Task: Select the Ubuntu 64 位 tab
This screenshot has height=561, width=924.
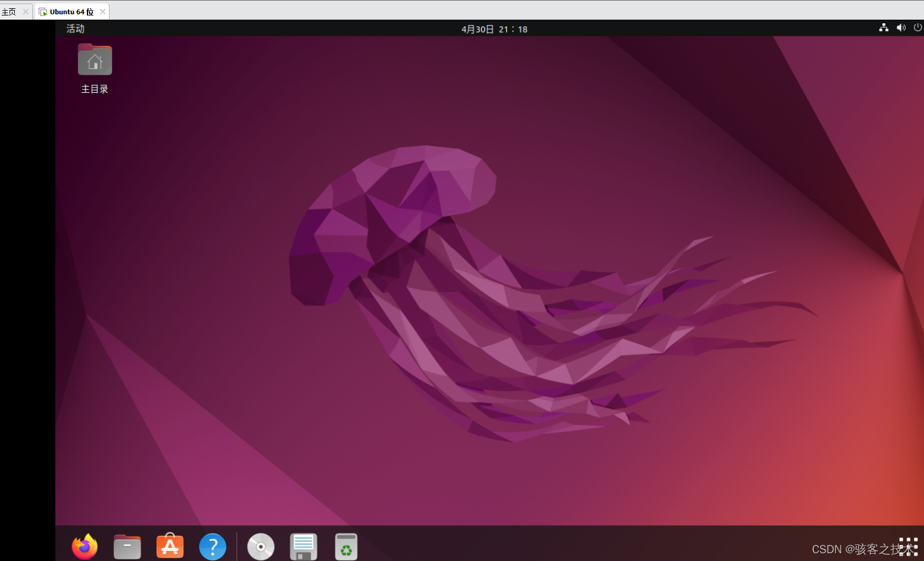Action: 71,12
